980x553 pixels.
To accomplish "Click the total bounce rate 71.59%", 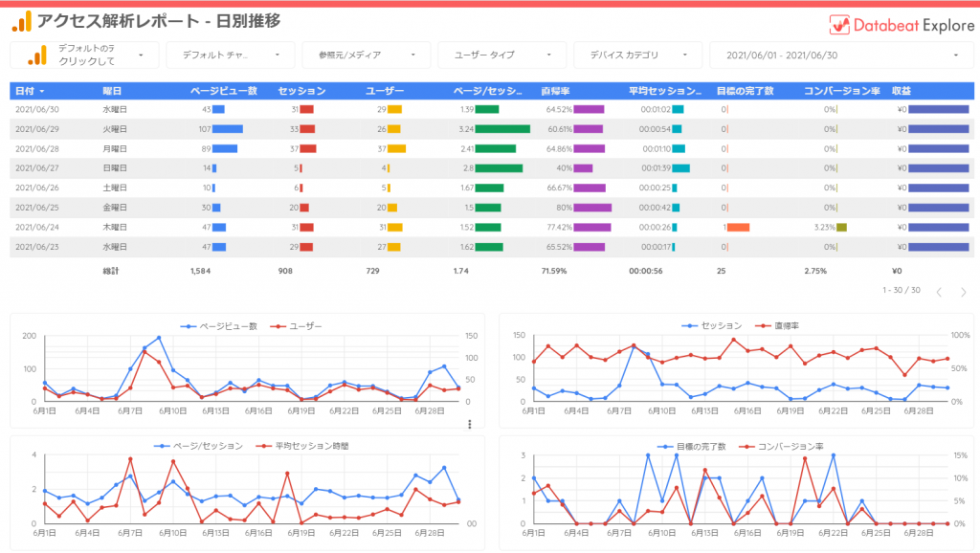I will [x=554, y=271].
